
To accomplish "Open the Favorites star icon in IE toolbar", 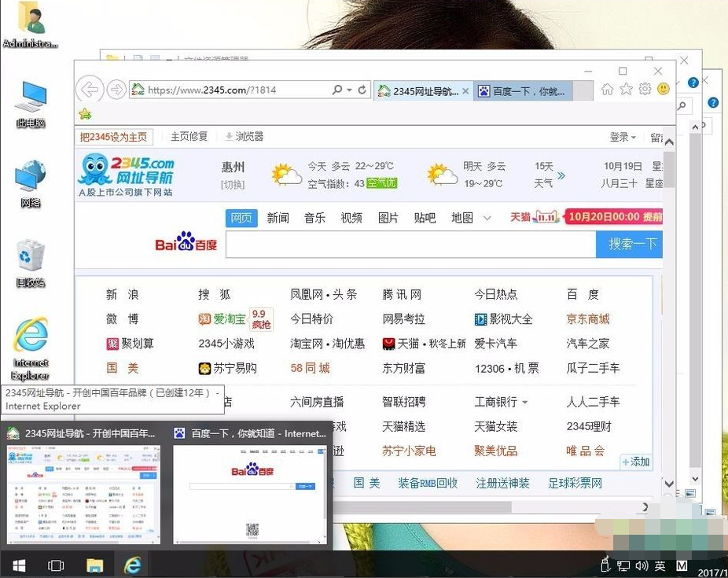I will [625, 90].
